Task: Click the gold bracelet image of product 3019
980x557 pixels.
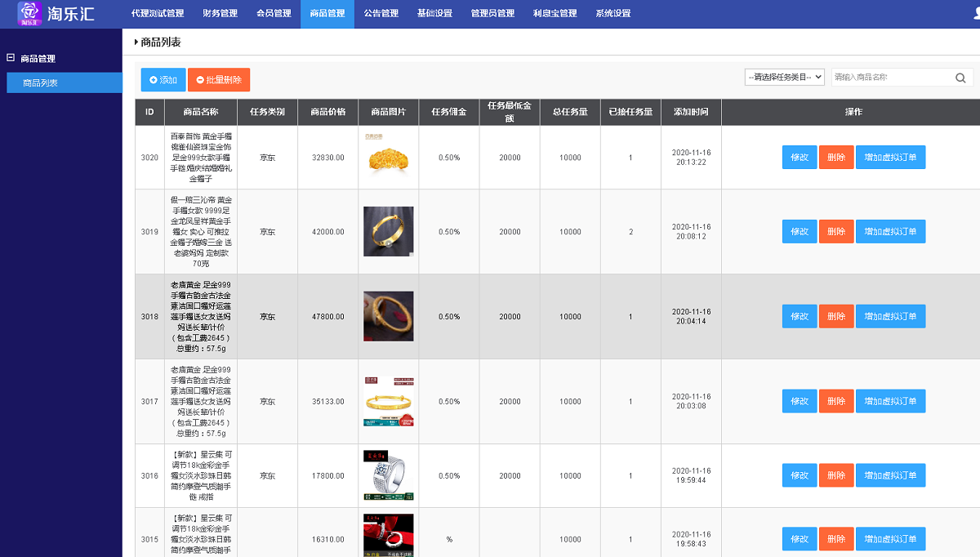Action: [388, 231]
